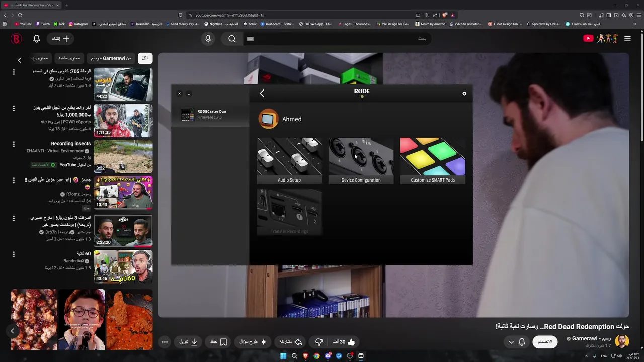Open Windows Start menu
Viewport: 644px width, 362px height.
283,356
